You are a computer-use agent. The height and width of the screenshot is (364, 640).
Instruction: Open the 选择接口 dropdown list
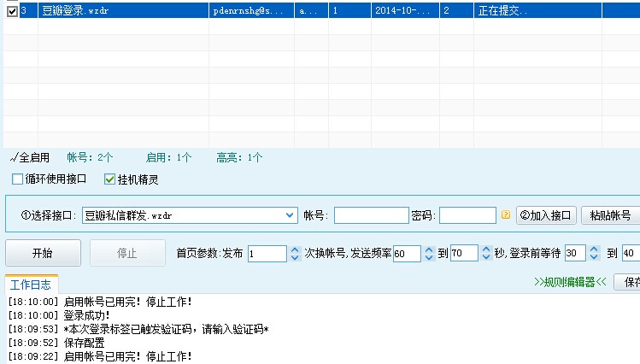tap(289, 215)
